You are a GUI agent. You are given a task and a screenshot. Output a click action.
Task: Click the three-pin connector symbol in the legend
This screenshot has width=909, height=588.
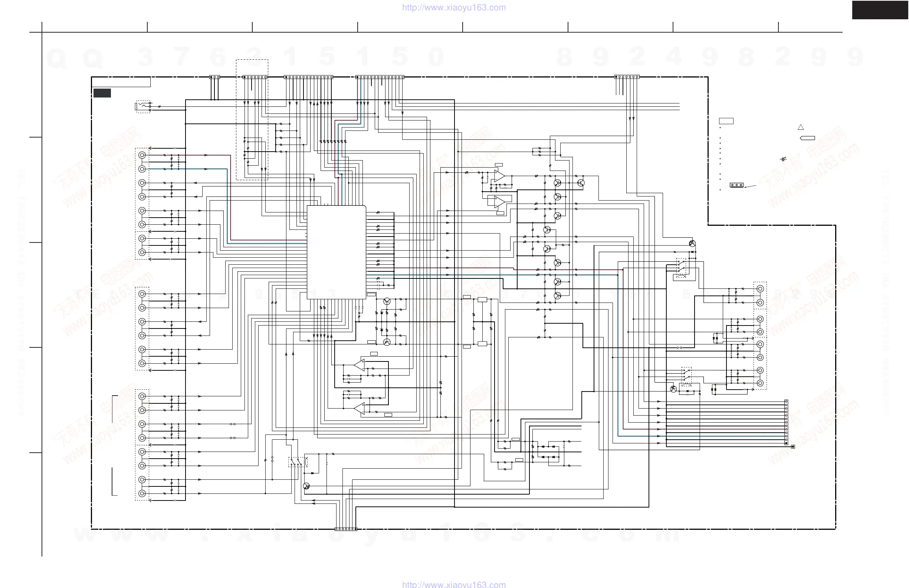click(737, 185)
